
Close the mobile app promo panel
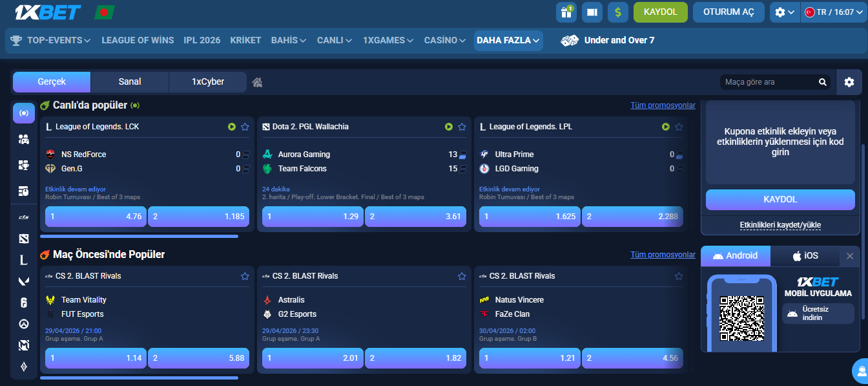[x=850, y=256]
